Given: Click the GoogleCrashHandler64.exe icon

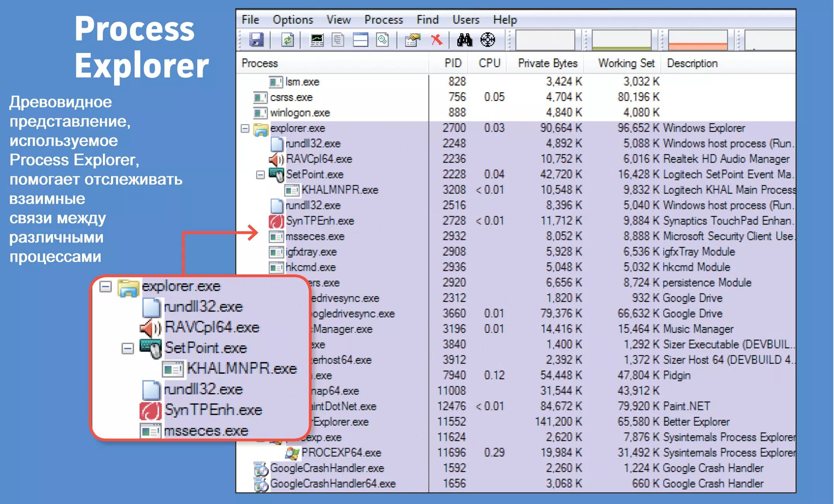Looking at the screenshot, I should tap(261, 484).
